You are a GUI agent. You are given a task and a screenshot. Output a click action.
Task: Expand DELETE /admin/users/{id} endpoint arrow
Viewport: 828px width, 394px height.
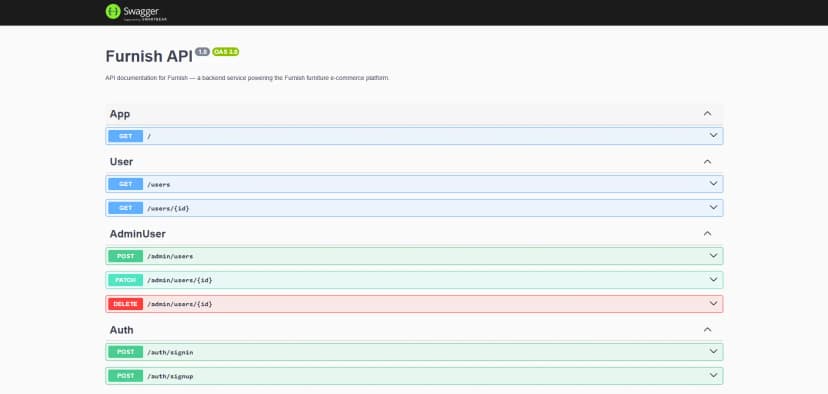click(713, 304)
